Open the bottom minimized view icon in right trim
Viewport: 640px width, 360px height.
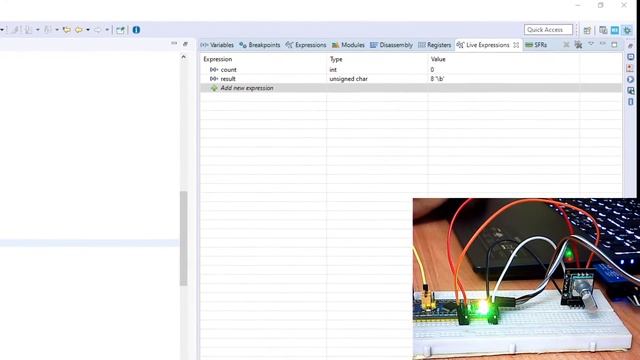point(631,101)
